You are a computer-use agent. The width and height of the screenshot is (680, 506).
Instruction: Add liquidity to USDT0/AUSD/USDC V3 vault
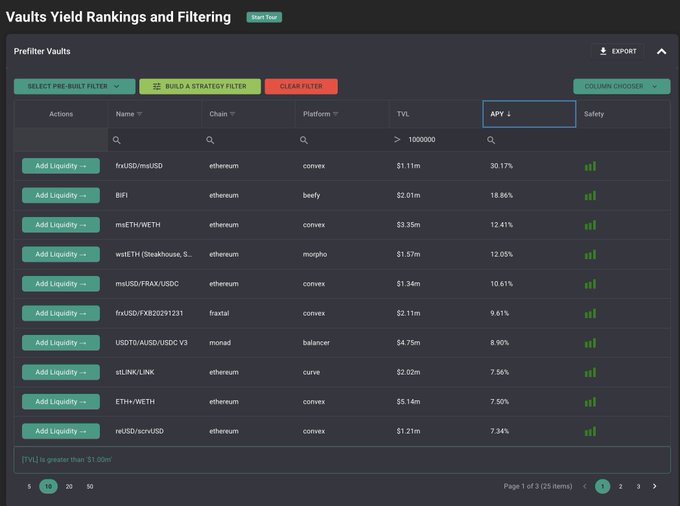pos(61,343)
